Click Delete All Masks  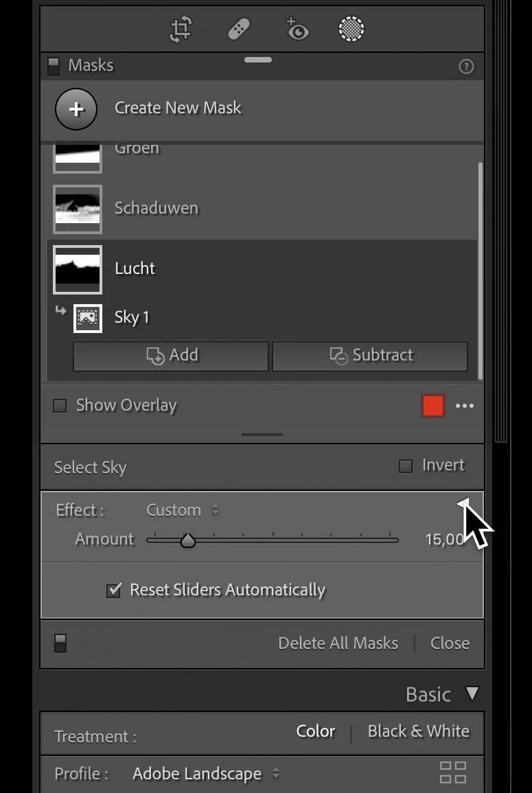tap(338, 643)
